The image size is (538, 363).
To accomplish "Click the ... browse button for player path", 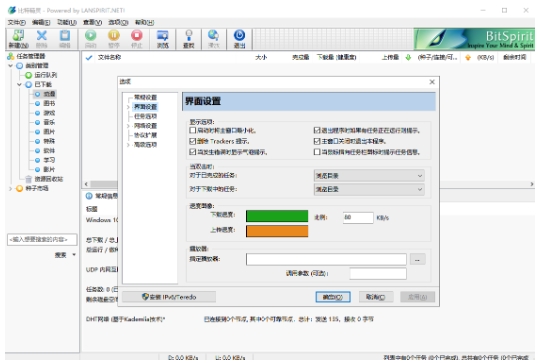I will [x=417, y=260].
